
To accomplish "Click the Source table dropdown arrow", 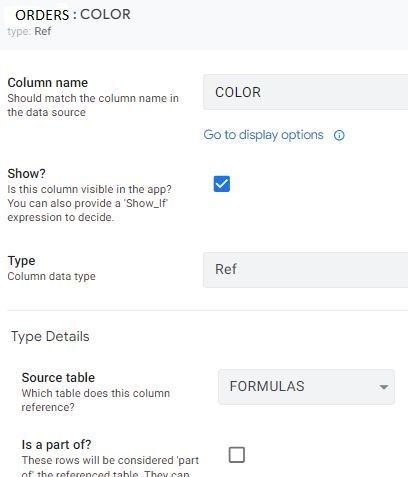I will (x=384, y=387).
